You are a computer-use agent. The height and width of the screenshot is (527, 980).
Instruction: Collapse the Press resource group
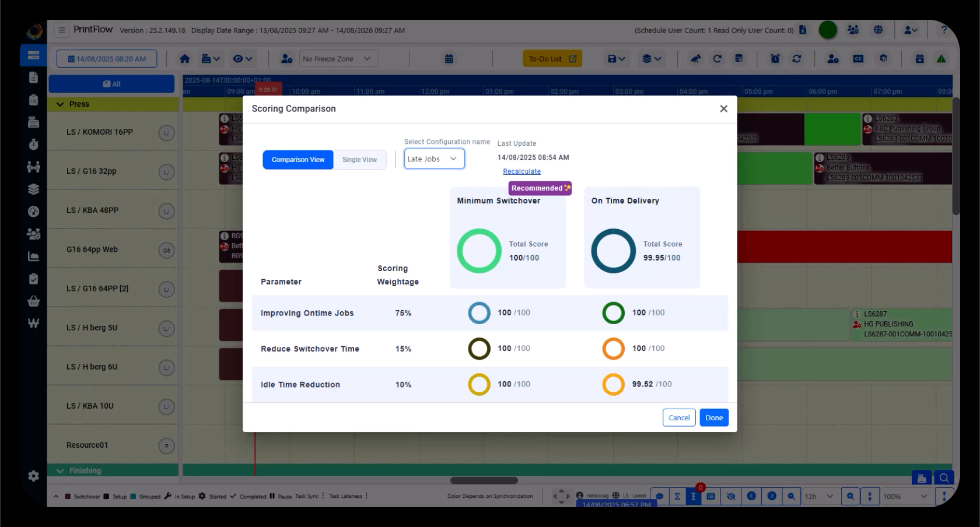[x=60, y=104]
